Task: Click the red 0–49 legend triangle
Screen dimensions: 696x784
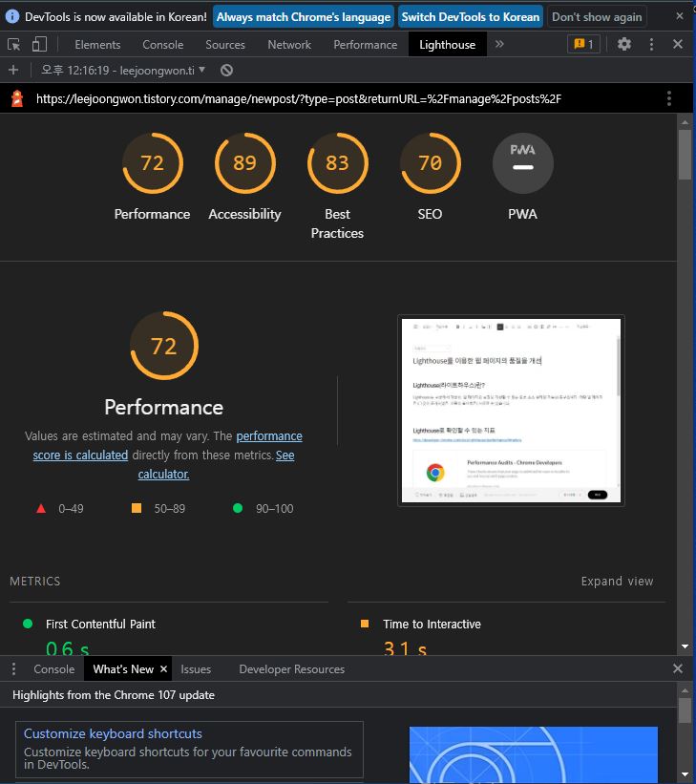Action: click(x=41, y=508)
